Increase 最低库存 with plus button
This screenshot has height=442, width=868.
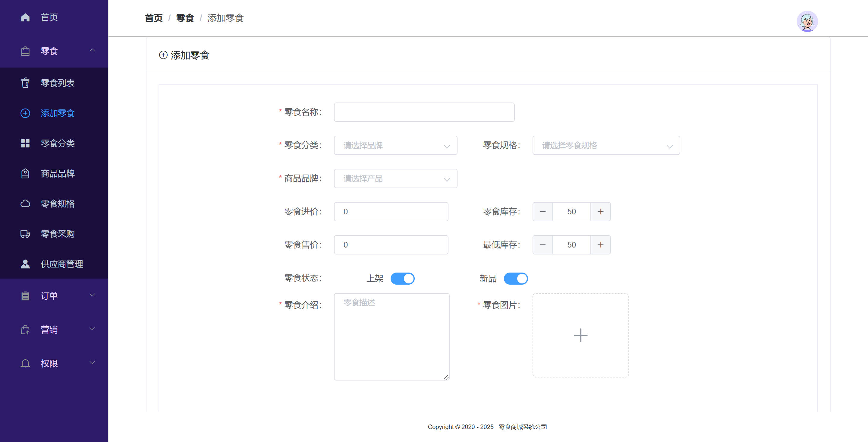[600, 245]
